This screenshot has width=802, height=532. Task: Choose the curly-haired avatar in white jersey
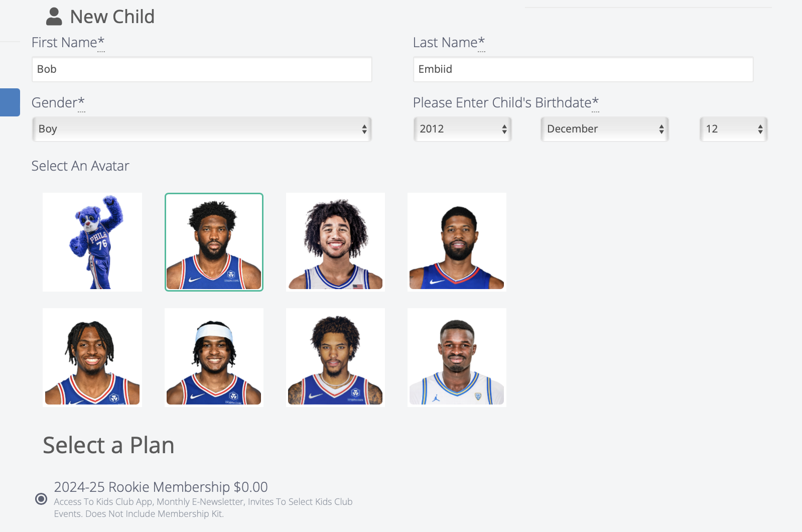tap(335, 242)
